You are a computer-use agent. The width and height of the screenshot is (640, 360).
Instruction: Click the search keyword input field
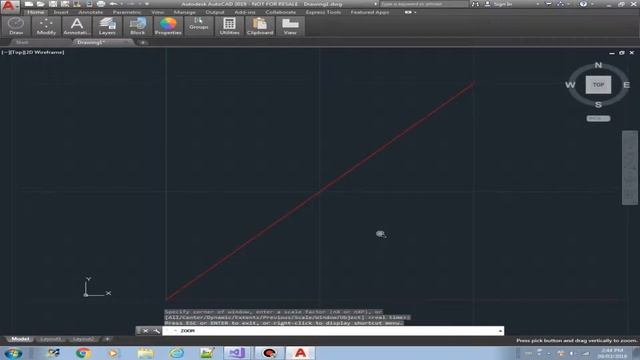pos(424,4)
